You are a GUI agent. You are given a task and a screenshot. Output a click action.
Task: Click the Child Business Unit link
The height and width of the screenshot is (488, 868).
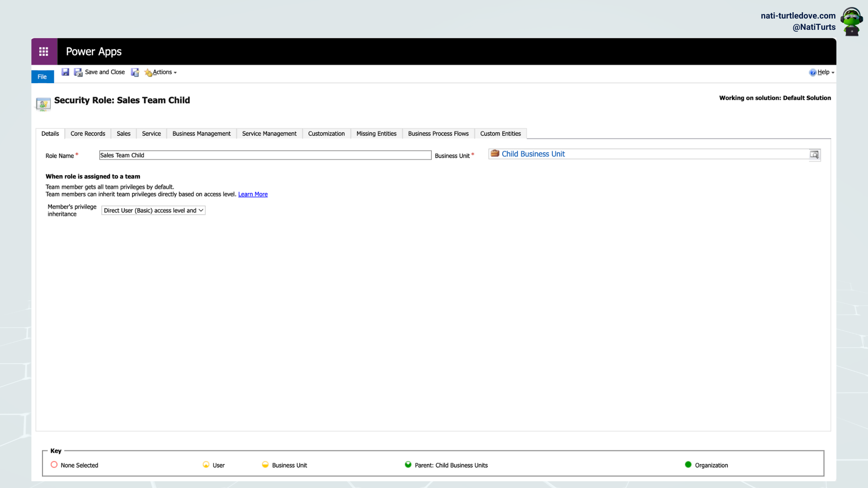pos(533,154)
